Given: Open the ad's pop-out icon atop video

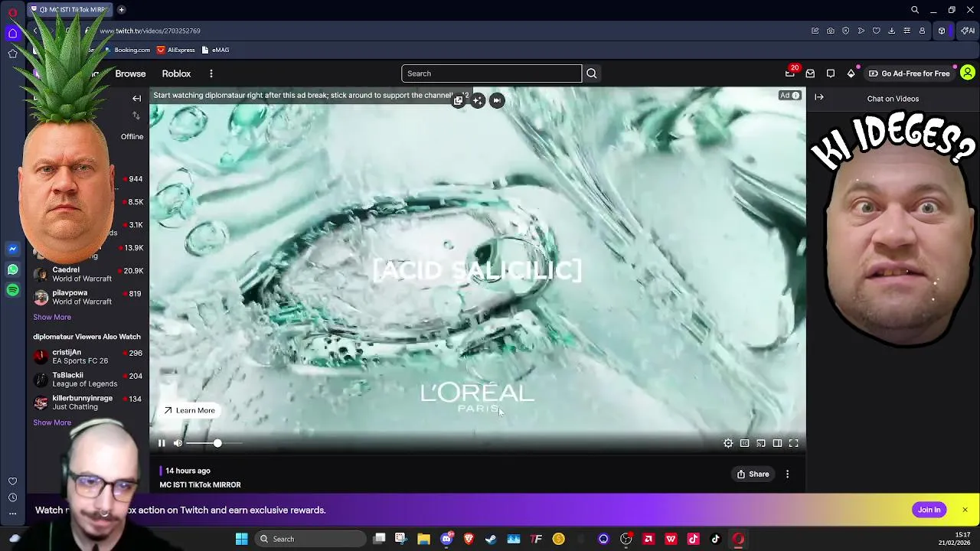Looking at the screenshot, I should [x=459, y=100].
